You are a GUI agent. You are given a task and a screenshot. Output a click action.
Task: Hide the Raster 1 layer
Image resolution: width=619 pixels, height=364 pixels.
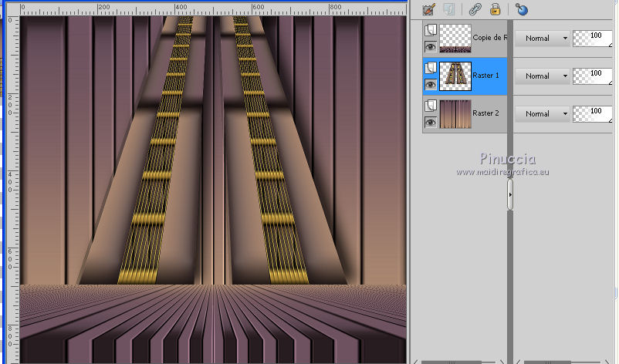pyautogui.click(x=431, y=84)
